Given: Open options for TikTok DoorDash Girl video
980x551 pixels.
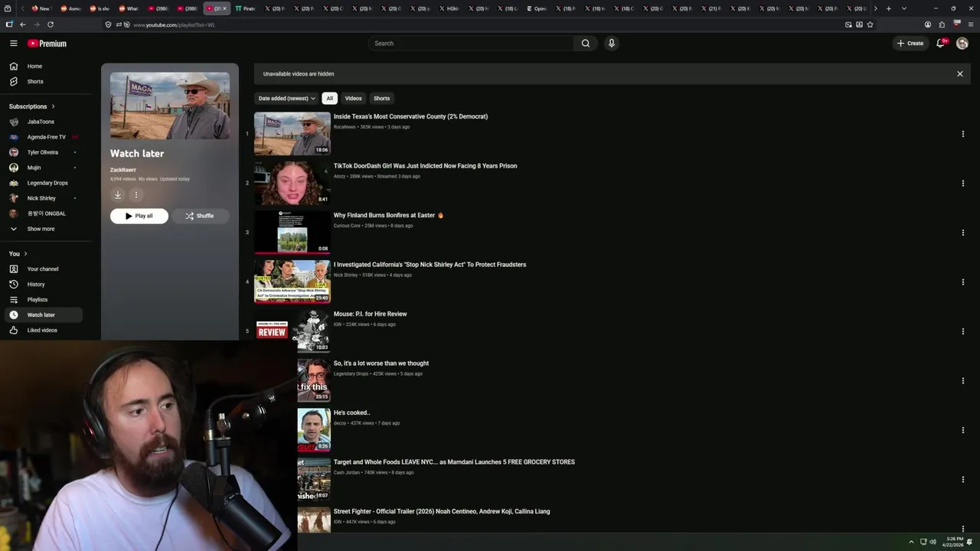Looking at the screenshot, I should [x=962, y=183].
